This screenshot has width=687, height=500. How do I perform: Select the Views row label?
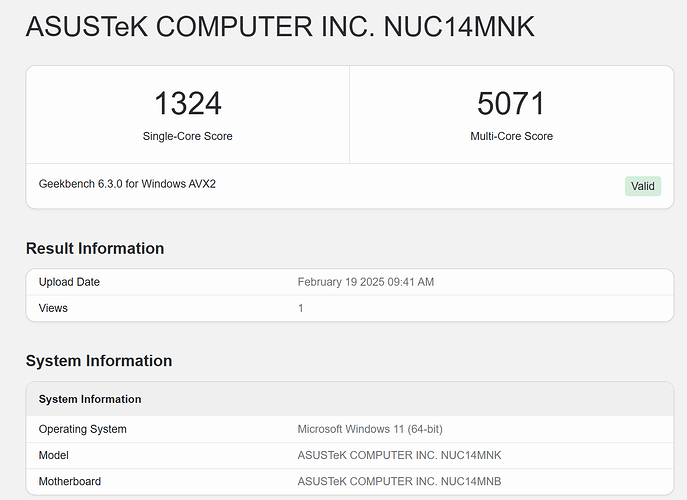[x=53, y=308]
